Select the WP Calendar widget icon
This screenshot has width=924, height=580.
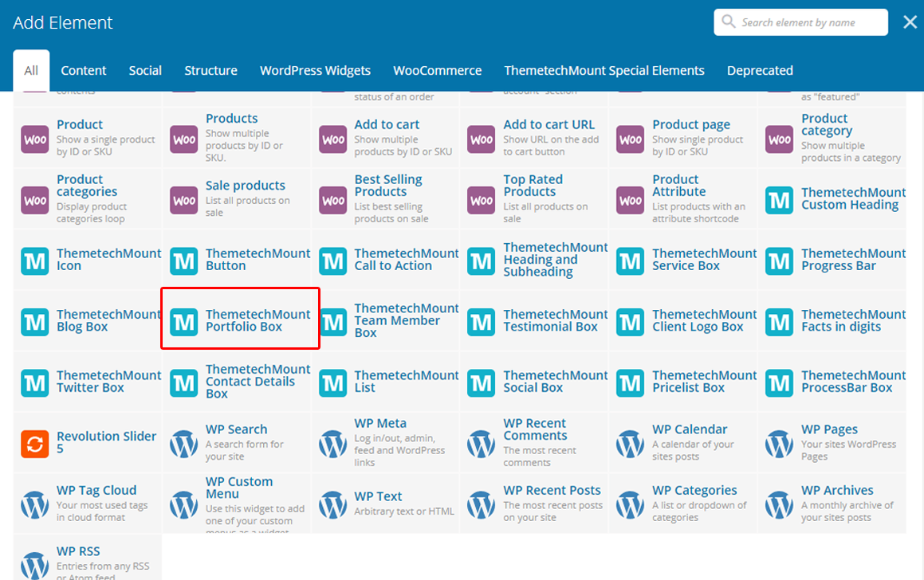click(x=631, y=443)
